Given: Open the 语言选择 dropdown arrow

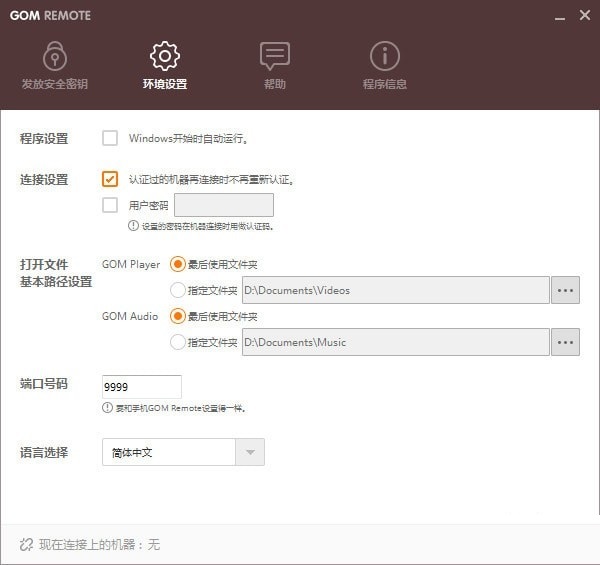Looking at the screenshot, I should pyautogui.click(x=250, y=452).
